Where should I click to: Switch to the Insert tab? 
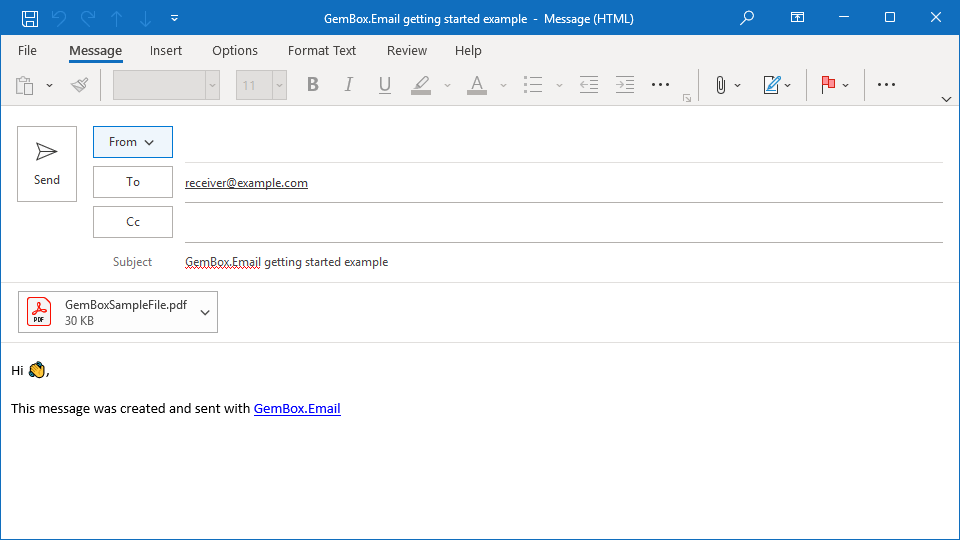[166, 51]
